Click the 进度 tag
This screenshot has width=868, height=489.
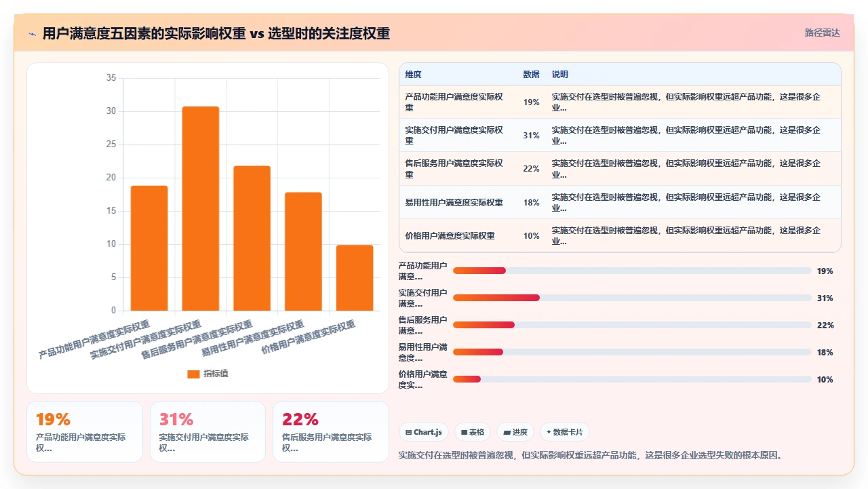pos(515,432)
